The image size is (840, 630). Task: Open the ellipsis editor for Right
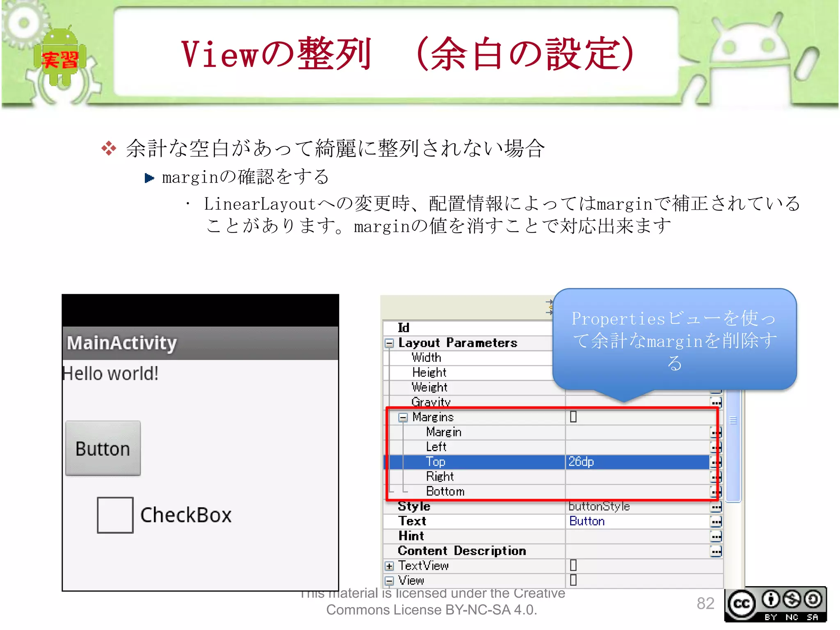[716, 477]
